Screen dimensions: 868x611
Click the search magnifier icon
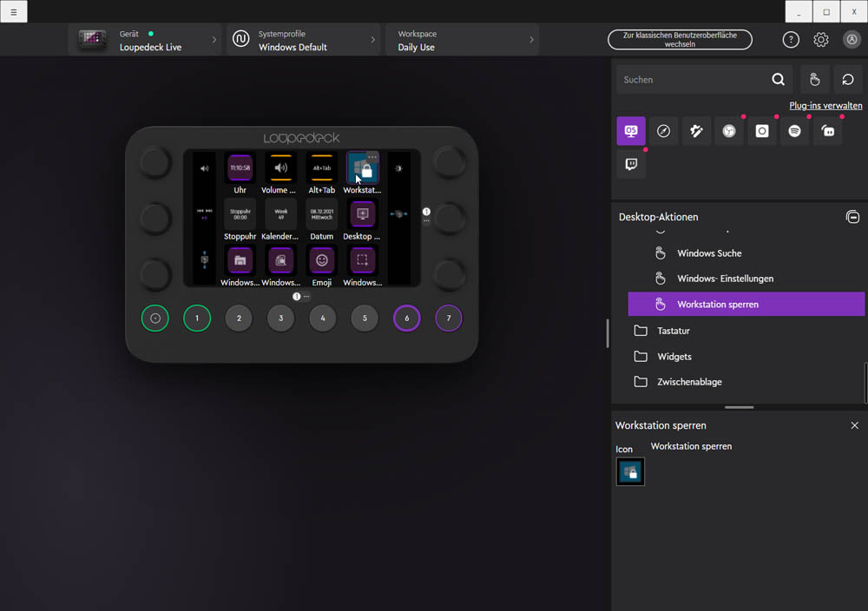[778, 80]
